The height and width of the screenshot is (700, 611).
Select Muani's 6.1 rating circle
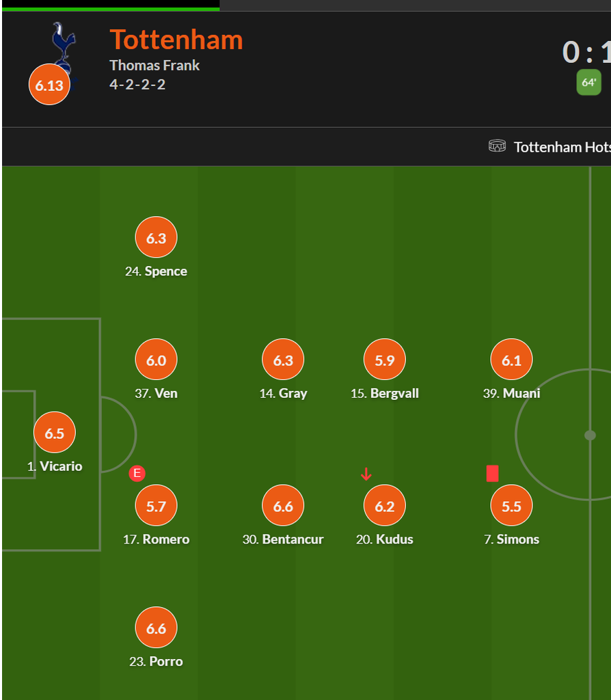[x=512, y=360]
